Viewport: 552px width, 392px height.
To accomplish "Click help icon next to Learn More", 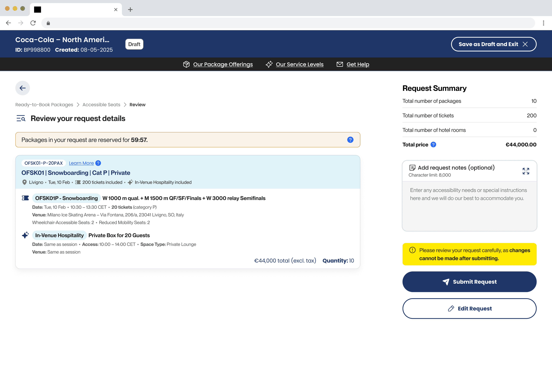I will click(x=98, y=163).
